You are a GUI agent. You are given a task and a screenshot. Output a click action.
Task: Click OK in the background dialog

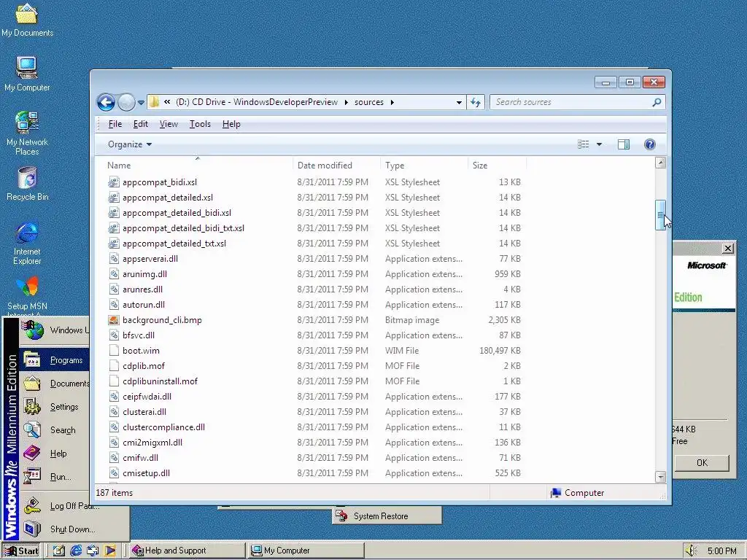click(702, 463)
